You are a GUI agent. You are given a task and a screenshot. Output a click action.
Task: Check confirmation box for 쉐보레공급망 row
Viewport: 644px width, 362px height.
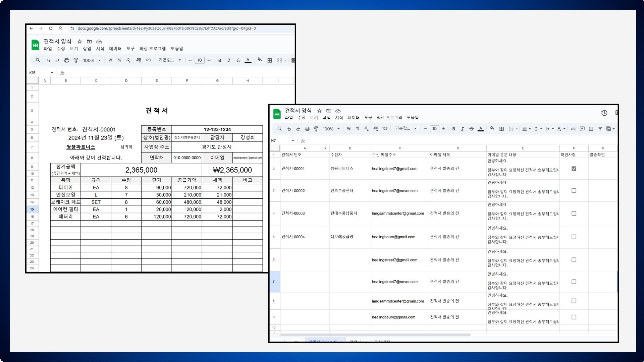click(574, 237)
